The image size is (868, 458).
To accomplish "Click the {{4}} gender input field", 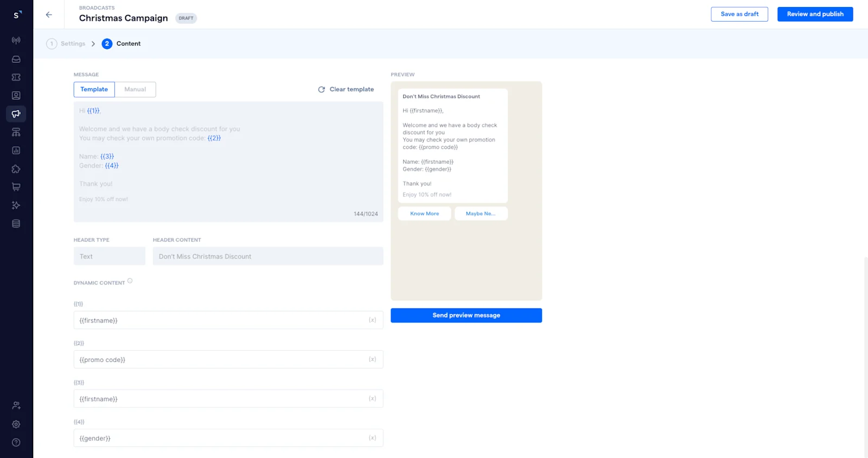I will [228, 438].
